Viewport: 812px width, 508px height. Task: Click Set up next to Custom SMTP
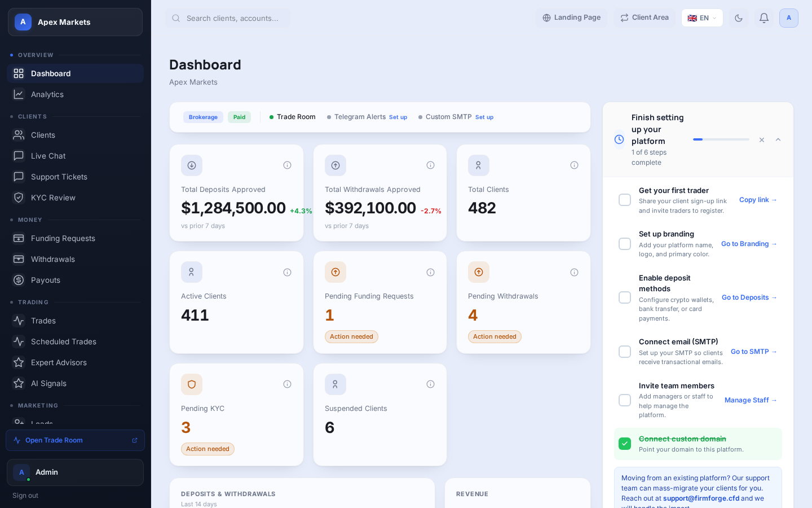[x=484, y=117]
